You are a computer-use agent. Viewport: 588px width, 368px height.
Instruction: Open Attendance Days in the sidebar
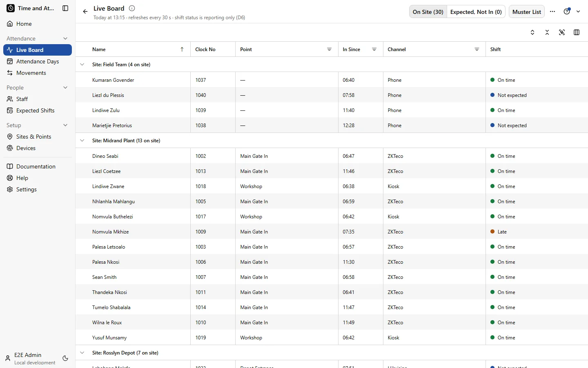coord(38,61)
